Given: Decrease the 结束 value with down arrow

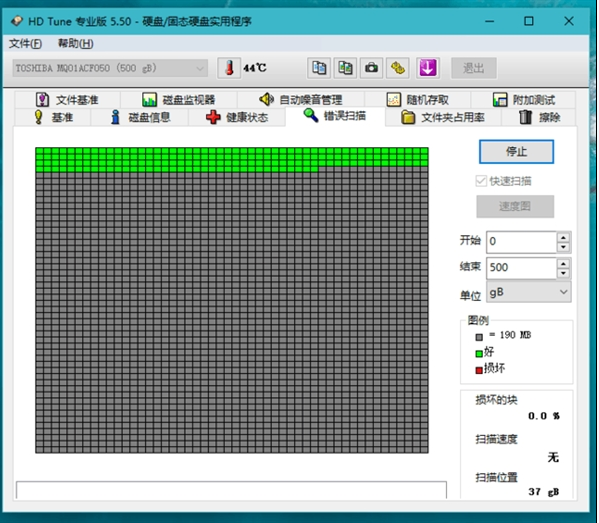Looking at the screenshot, I should [x=563, y=274].
